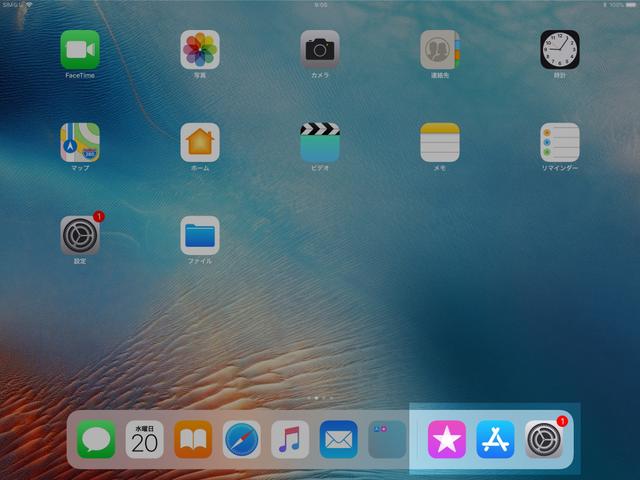This screenshot has width=640, height=480.
Task: Open Safari browser in the dock
Action: tap(242, 440)
